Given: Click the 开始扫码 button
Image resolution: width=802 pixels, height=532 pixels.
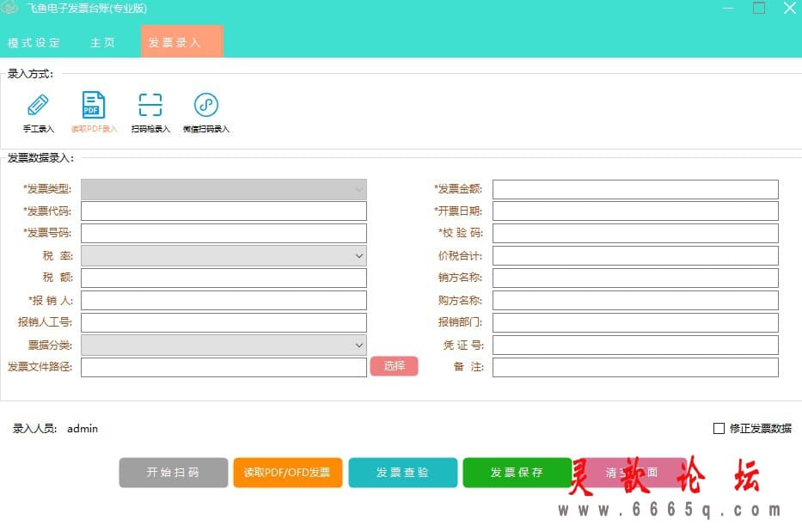Looking at the screenshot, I should pyautogui.click(x=174, y=472).
